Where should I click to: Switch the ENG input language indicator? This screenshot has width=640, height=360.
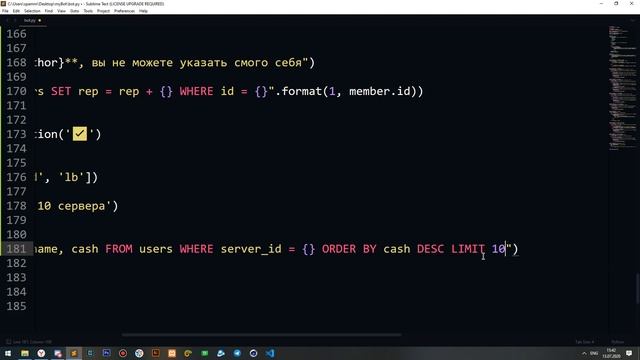pyautogui.click(x=594, y=353)
